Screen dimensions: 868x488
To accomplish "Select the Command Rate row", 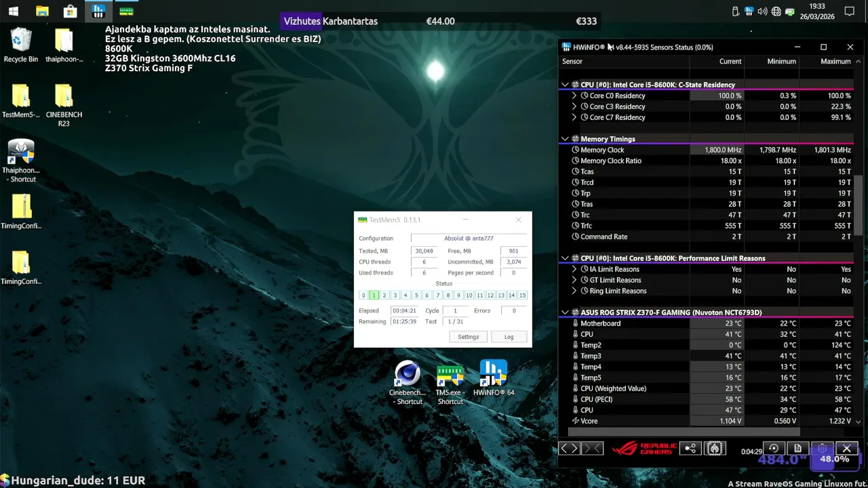I will tap(706, 237).
